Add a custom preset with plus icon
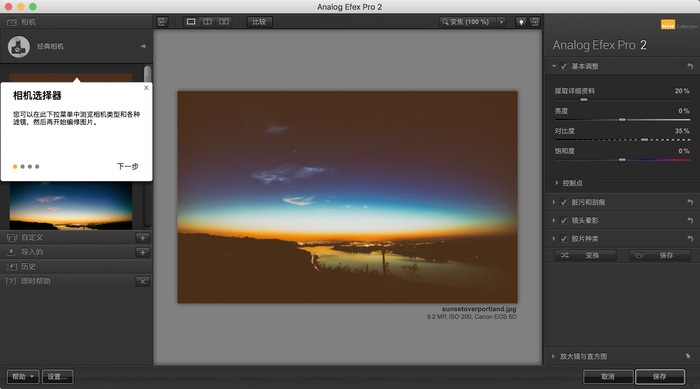Viewport: 700px width, 389px height. coord(143,238)
